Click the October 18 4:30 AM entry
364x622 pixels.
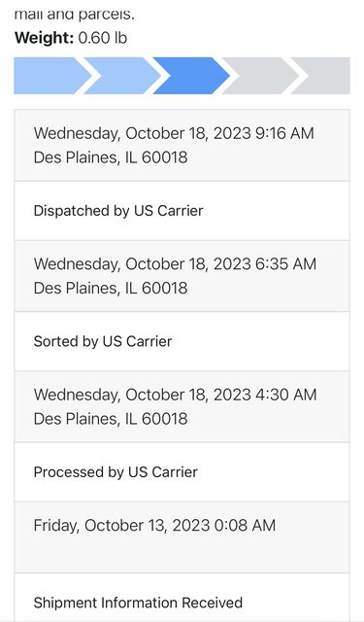[x=182, y=406]
